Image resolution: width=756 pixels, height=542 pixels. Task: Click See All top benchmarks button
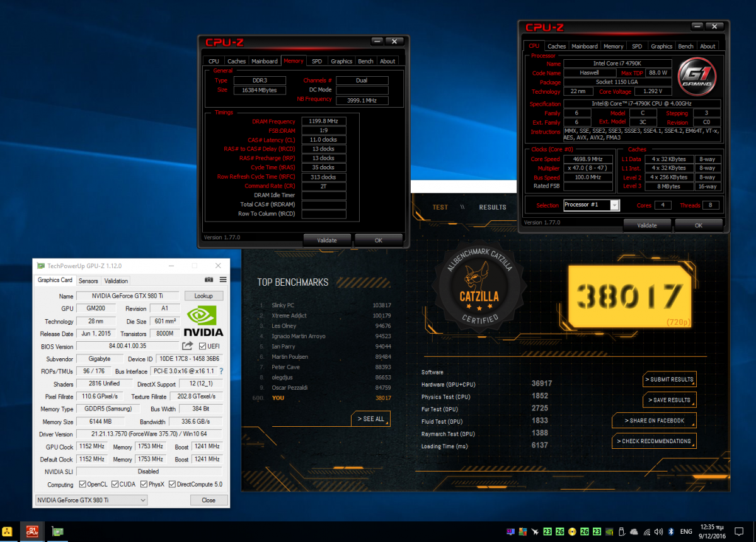point(371,419)
